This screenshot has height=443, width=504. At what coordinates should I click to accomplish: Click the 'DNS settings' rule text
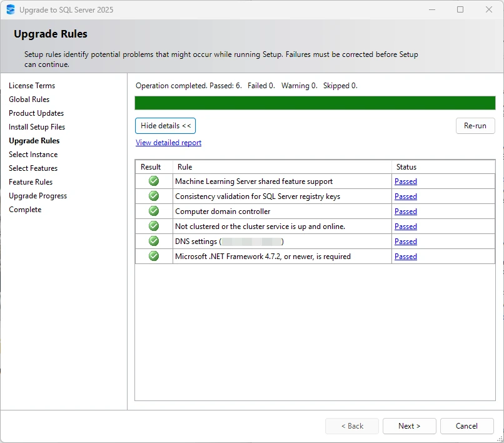pos(229,242)
